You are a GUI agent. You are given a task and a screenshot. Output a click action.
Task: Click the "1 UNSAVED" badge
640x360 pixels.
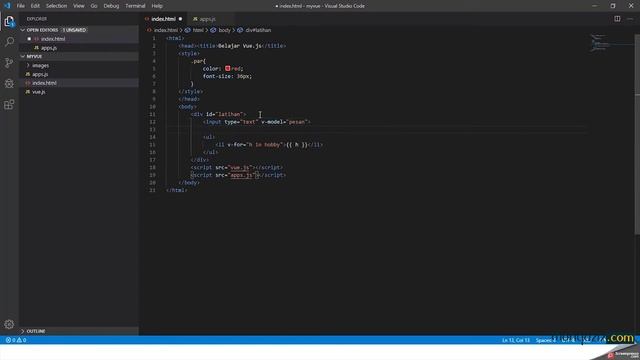[x=74, y=30]
